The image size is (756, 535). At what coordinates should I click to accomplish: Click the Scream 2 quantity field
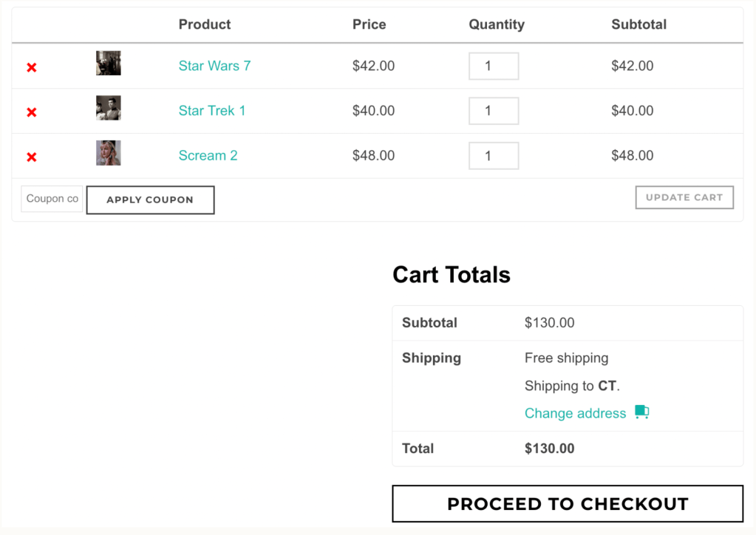[x=493, y=156]
